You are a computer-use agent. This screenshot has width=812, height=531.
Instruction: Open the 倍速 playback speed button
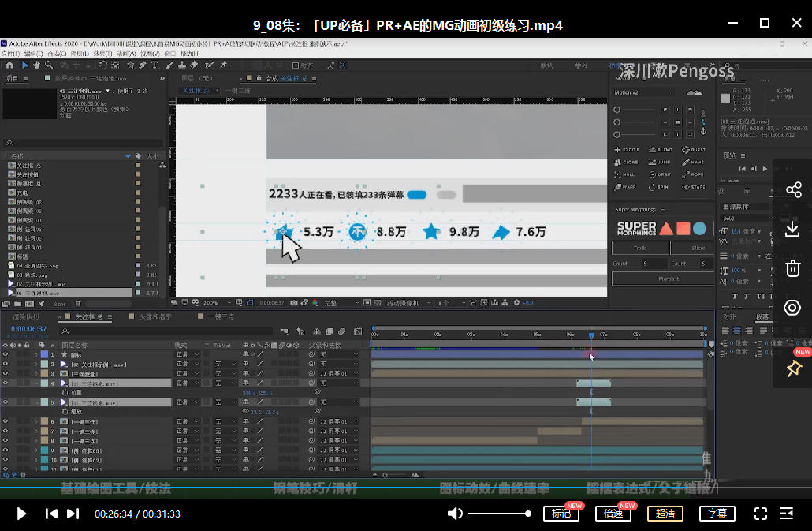point(613,514)
